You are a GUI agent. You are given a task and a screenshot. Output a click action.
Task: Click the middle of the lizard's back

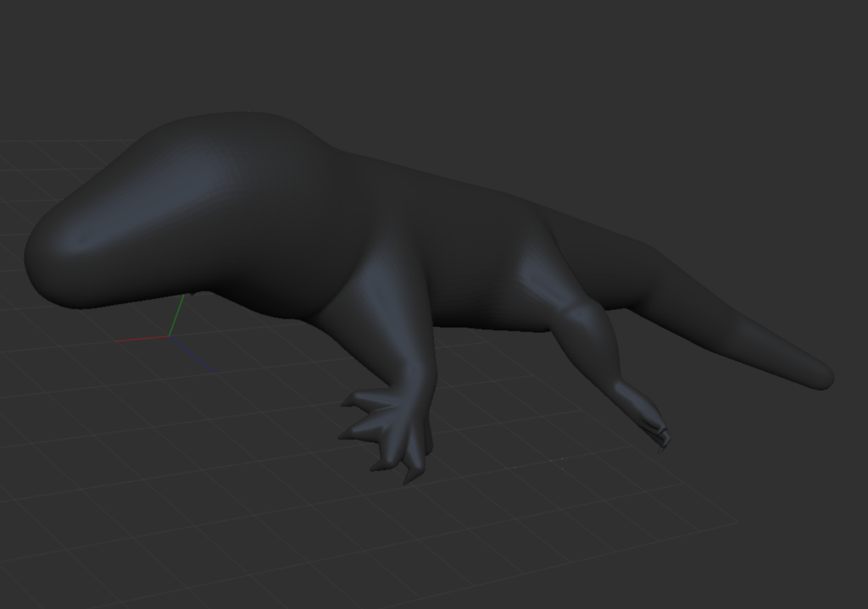(x=449, y=203)
